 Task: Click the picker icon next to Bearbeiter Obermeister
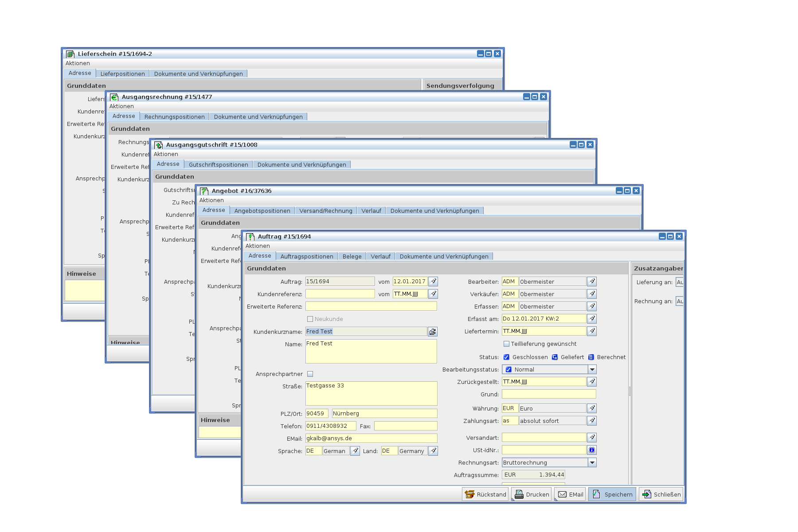point(592,282)
